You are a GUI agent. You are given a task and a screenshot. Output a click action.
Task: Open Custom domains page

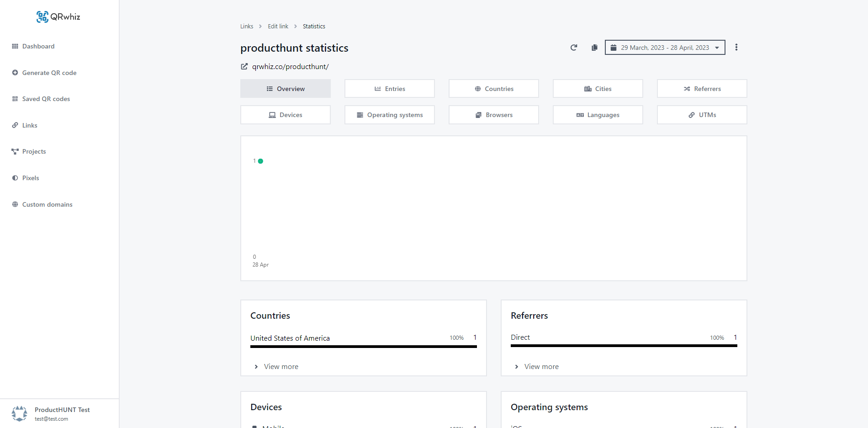coord(48,204)
